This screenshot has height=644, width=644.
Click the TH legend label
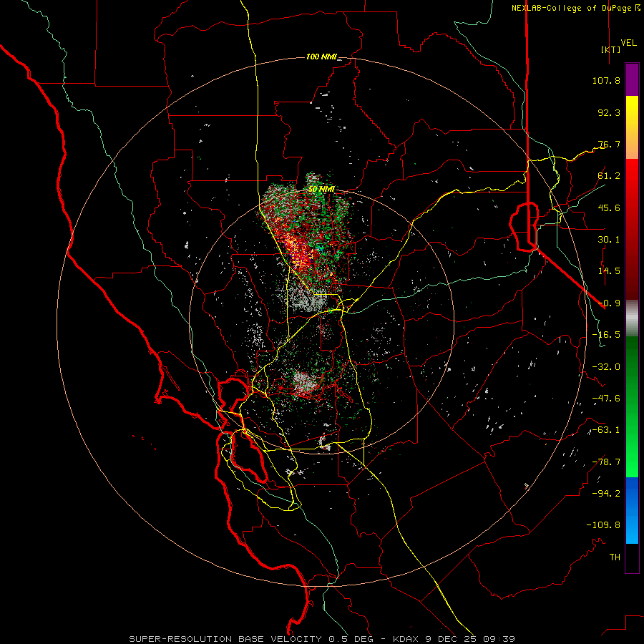pos(615,557)
